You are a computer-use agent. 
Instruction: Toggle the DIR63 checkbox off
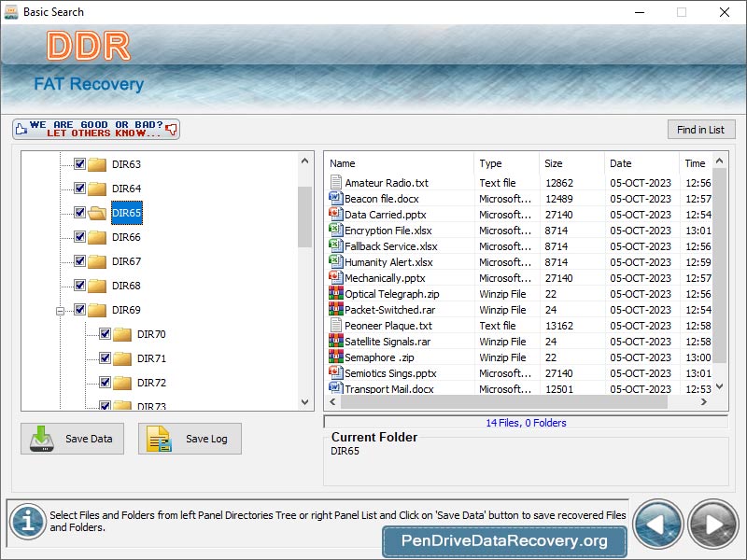[80, 163]
